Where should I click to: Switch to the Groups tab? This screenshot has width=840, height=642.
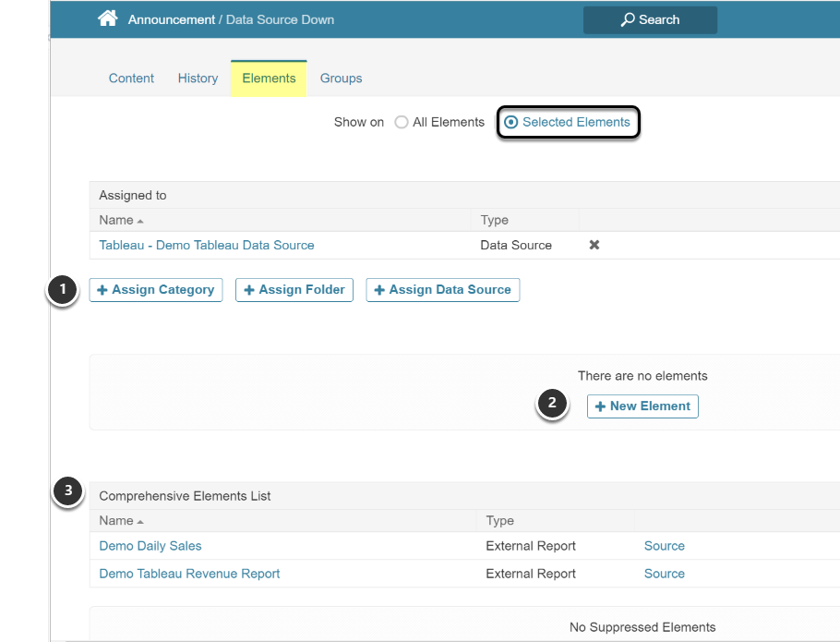341,79
